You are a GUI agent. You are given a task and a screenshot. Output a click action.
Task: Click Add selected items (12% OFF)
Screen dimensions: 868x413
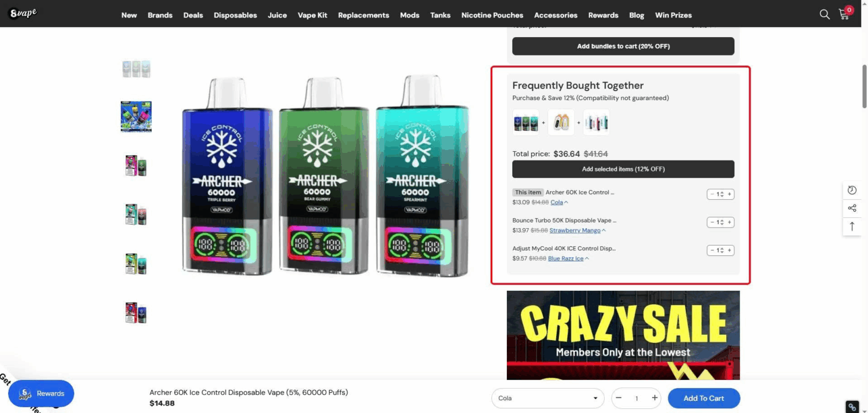point(623,169)
